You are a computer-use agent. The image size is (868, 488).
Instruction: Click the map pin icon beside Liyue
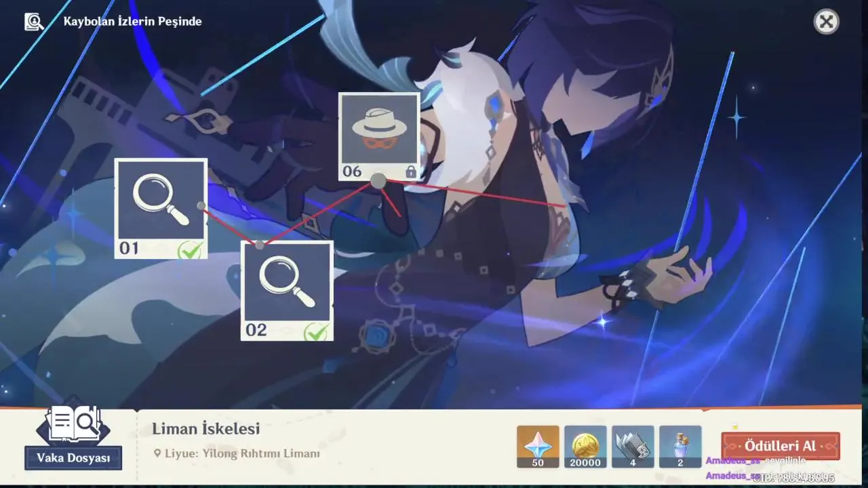[x=157, y=453]
